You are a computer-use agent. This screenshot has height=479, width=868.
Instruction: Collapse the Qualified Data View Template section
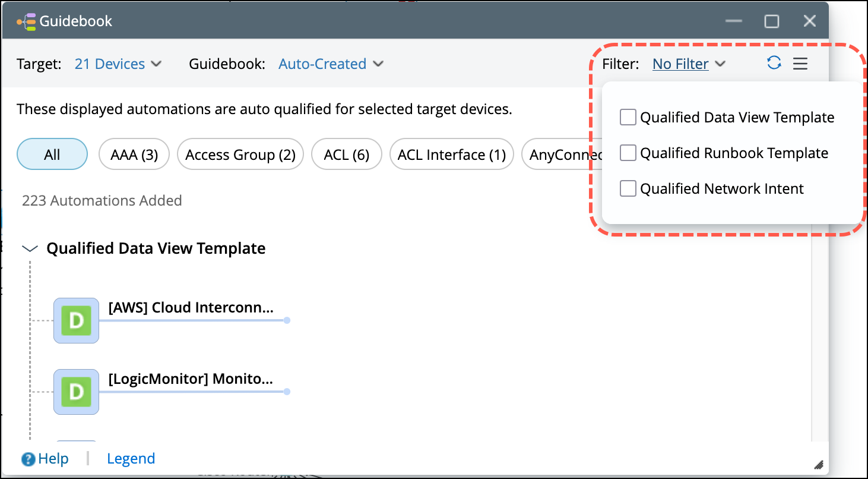point(30,249)
